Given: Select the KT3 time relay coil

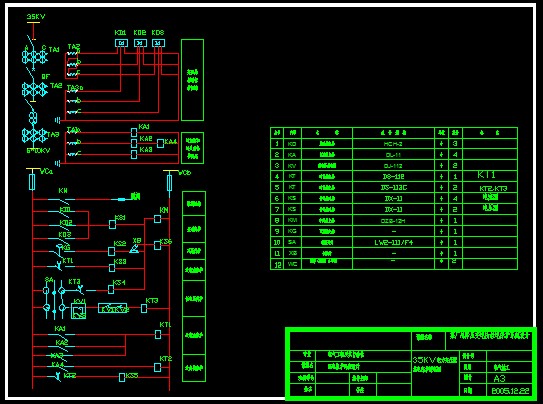Looking at the screenshot, I should 144,308.
